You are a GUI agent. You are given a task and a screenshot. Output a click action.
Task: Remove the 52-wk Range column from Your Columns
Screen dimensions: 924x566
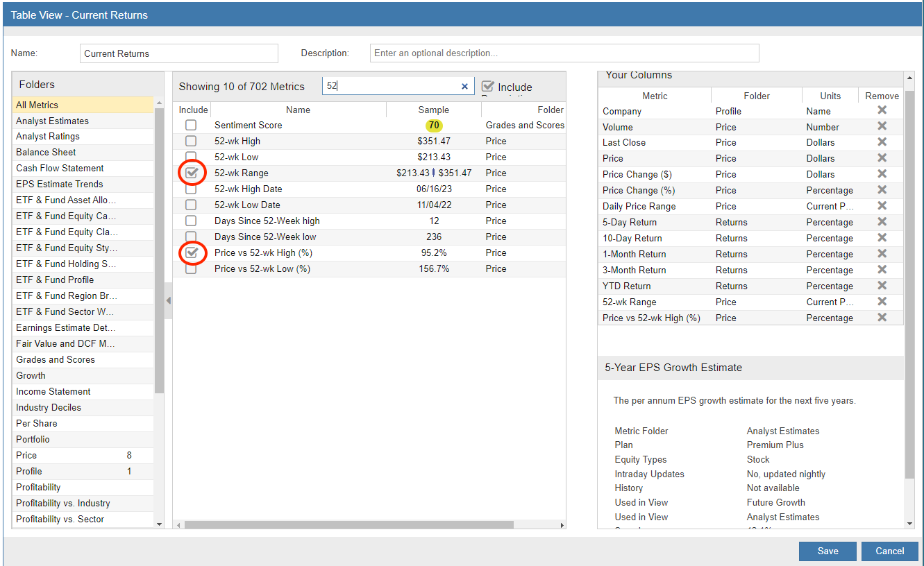coord(882,302)
